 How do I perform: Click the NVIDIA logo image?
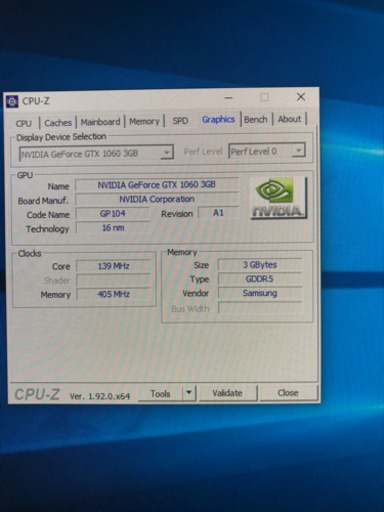pyautogui.click(x=278, y=198)
